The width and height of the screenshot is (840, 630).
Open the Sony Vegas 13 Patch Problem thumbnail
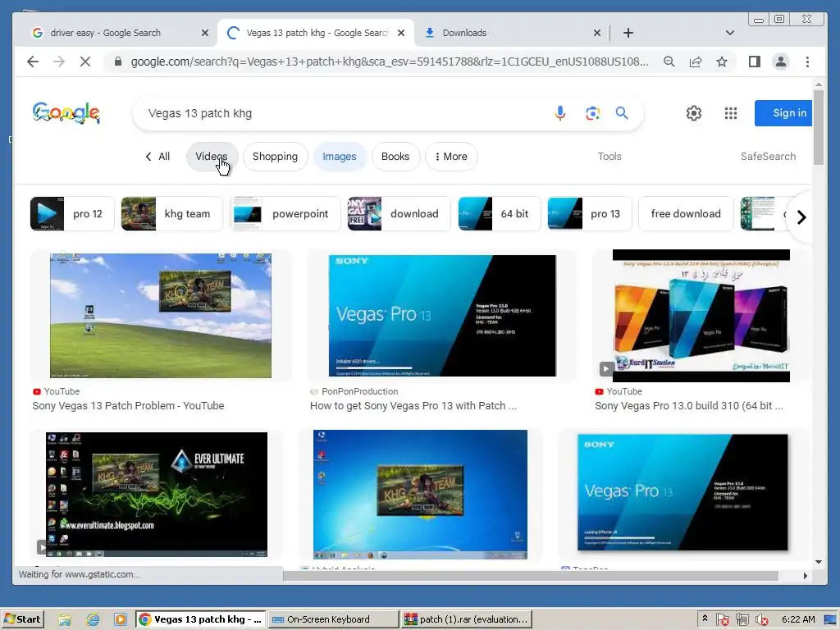click(161, 316)
